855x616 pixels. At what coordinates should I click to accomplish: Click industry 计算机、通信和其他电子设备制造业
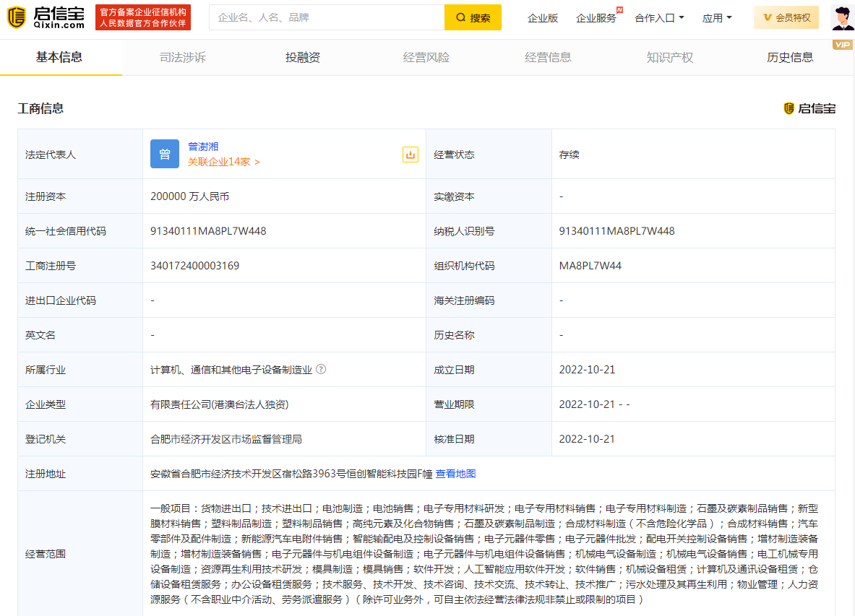[x=231, y=370]
